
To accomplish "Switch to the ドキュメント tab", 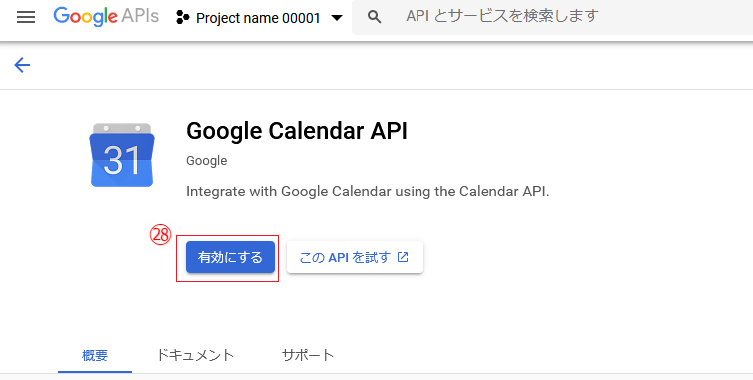I will 195,355.
